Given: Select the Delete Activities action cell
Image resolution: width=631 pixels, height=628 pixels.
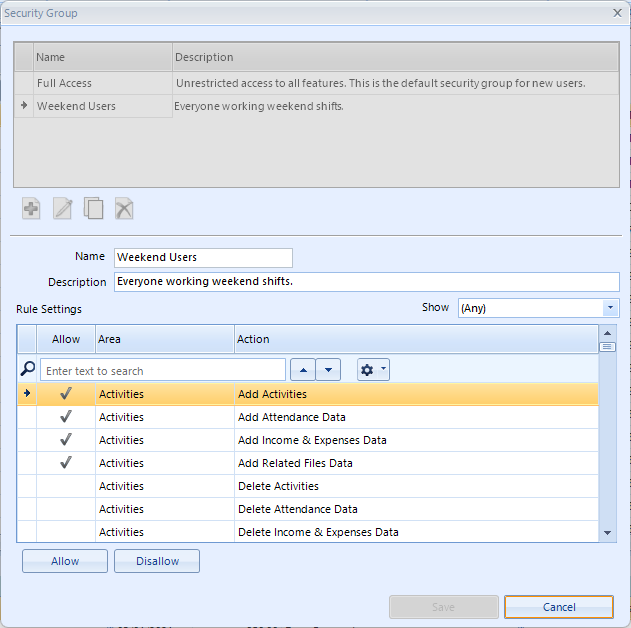Looking at the screenshot, I should tap(416, 486).
